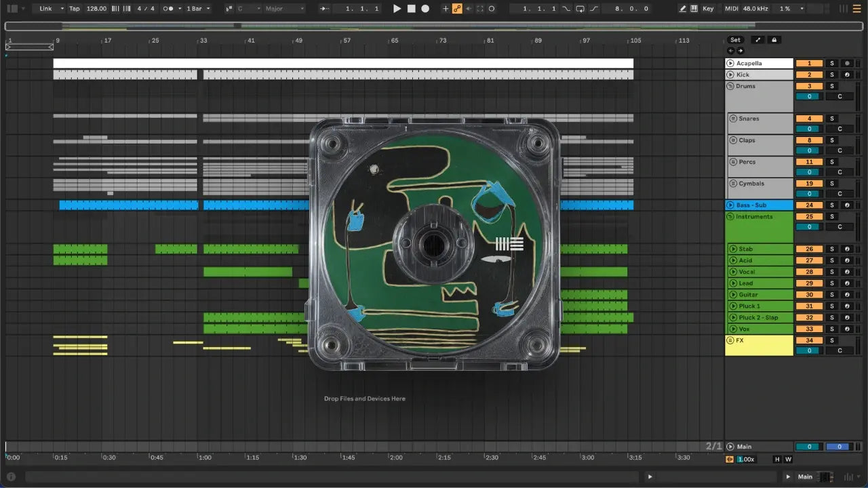Solo the Acapella track
Viewport: 868px width, 488px height.
[x=832, y=63]
